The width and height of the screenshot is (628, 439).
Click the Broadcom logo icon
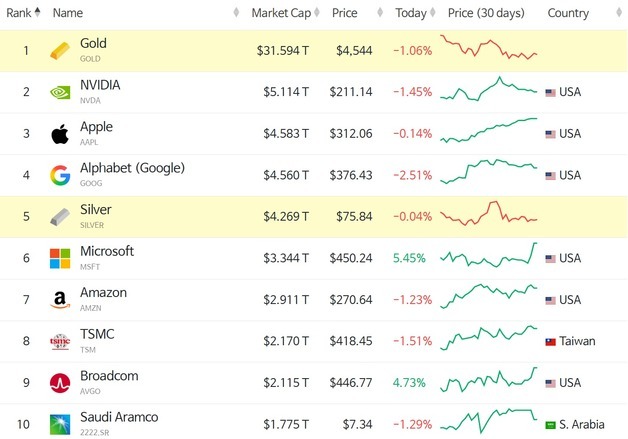click(60, 383)
